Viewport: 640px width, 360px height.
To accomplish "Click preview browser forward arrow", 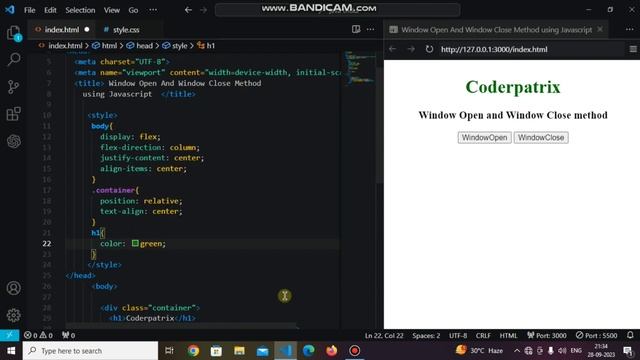I will coord(411,49).
